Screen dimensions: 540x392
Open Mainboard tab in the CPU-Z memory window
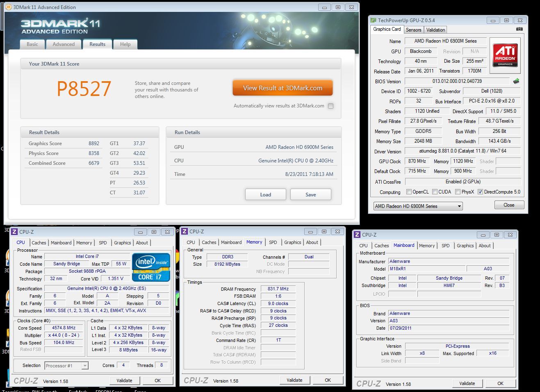click(x=231, y=242)
